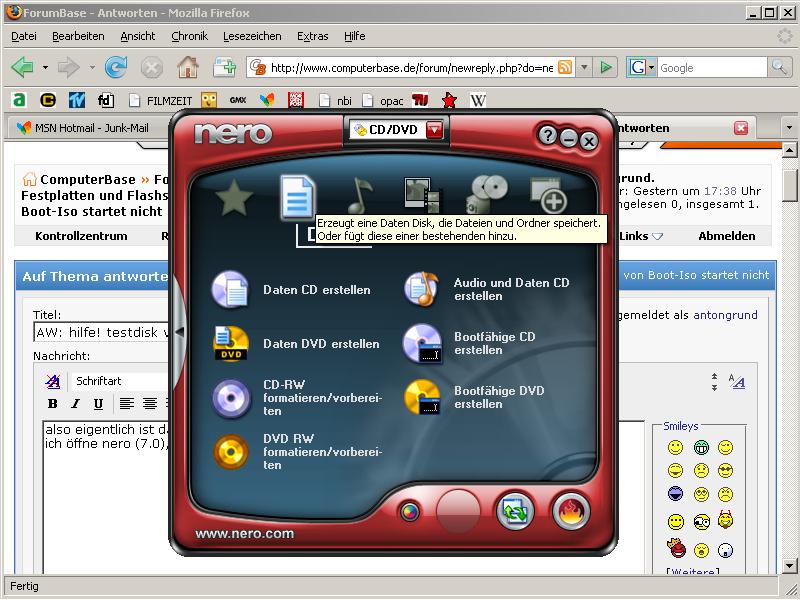The image size is (800, 600).
Task: Open new tab toolbar icon in Firefox
Action: click(x=224, y=67)
